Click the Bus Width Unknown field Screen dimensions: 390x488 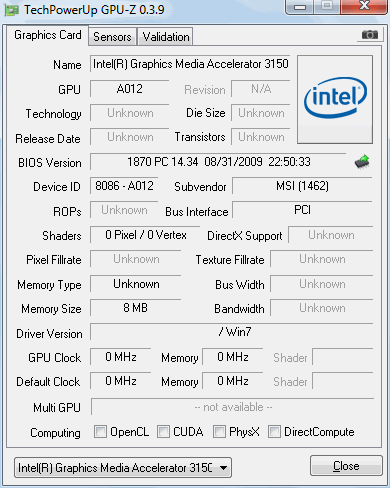tap(322, 284)
